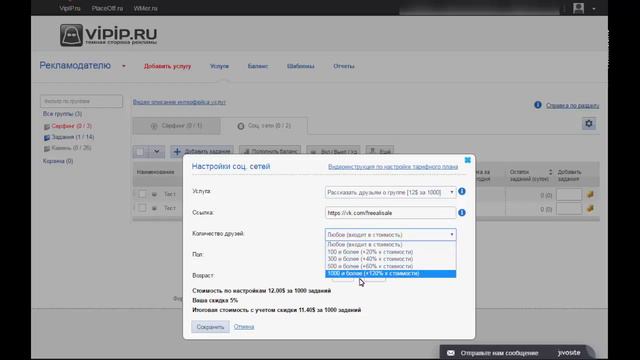Click the yellow box icon in first row
The width and height of the screenshot is (640, 360).
click(x=590, y=195)
